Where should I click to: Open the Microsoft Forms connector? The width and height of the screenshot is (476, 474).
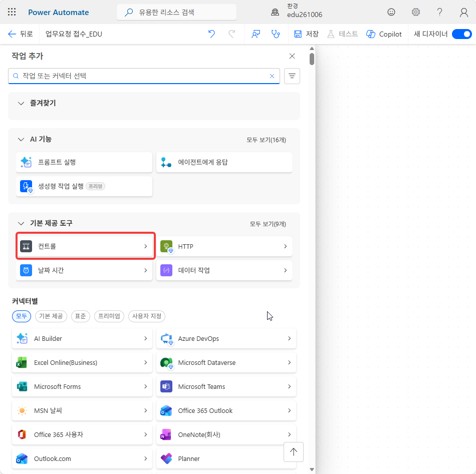[82, 386]
